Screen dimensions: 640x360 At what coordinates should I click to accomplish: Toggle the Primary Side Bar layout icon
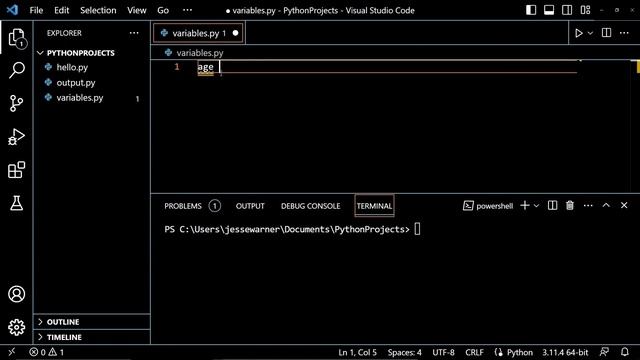(531, 10)
